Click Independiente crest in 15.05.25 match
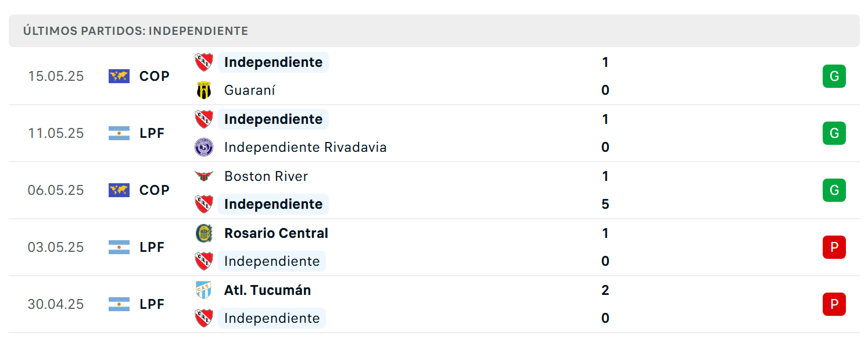868x342 pixels. coord(204,62)
